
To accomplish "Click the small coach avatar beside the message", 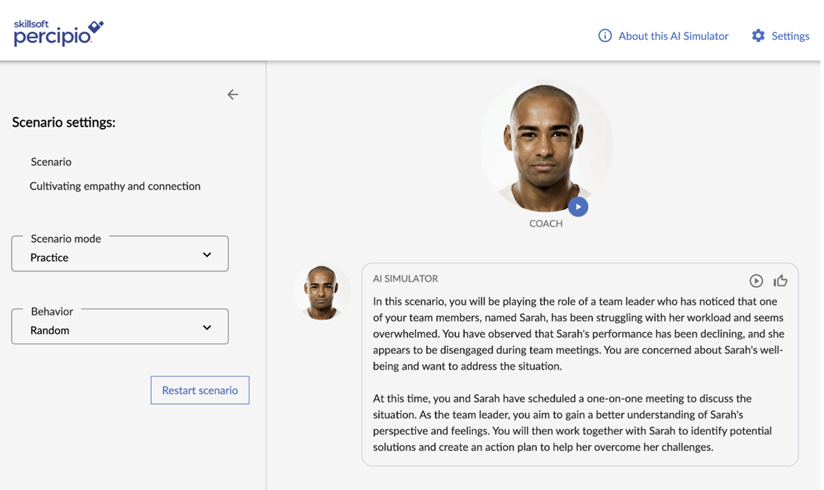I will click(x=322, y=292).
